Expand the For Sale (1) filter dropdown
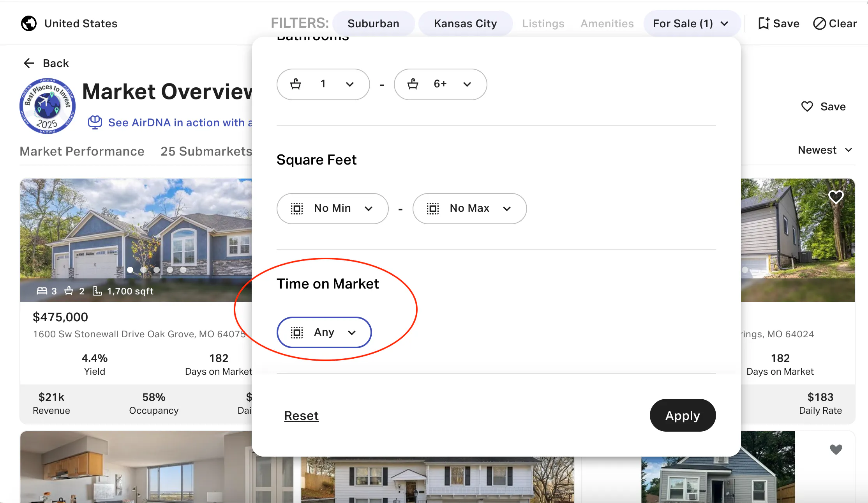The width and height of the screenshot is (868, 503). [692, 23]
